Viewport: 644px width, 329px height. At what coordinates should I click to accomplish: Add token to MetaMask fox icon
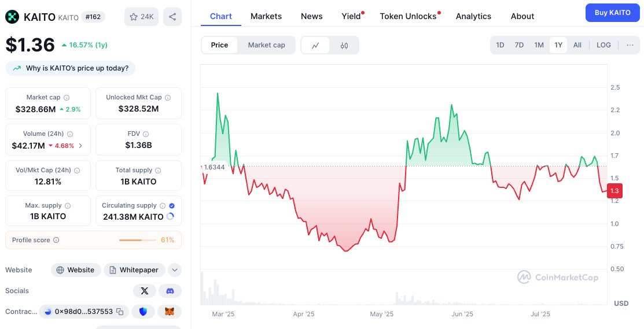click(x=170, y=312)
